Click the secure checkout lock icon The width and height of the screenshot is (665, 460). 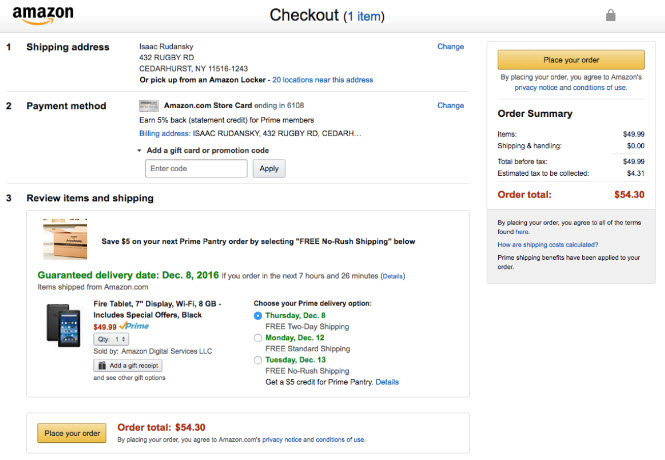(x=612, y=15)
